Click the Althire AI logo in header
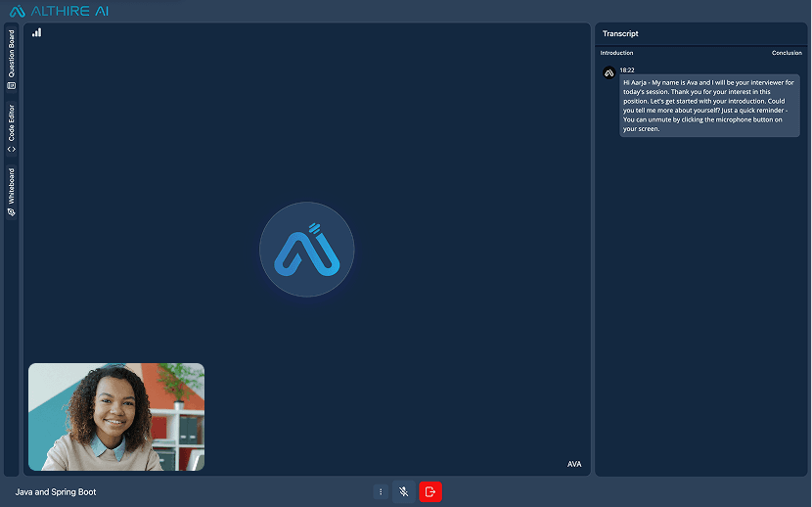 (x=59, y=11)
